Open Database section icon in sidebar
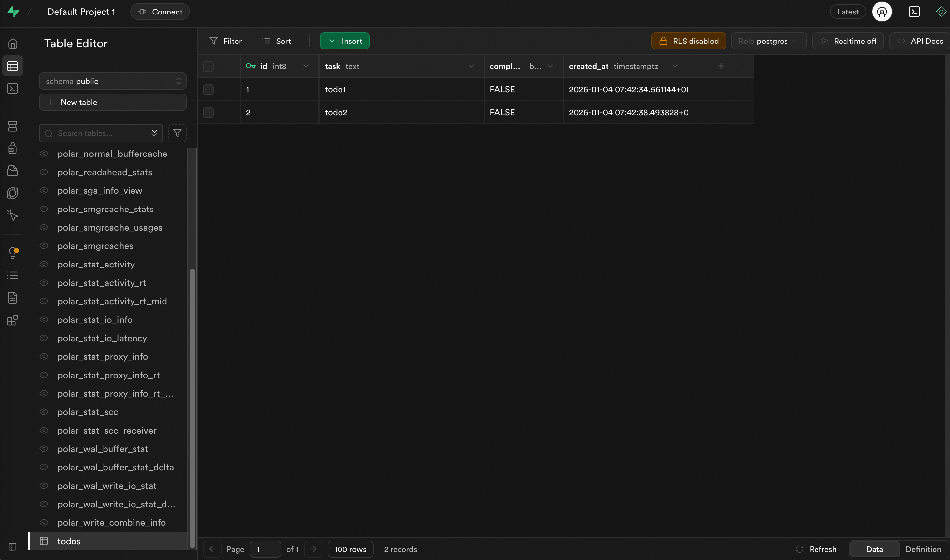Screen dimensions: 950x560 [13, 126]
